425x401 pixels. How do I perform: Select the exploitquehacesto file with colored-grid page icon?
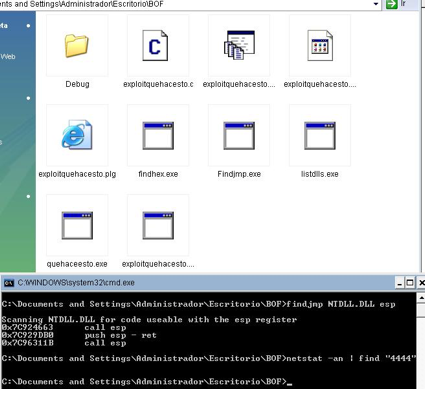click(x=320, y=45)
